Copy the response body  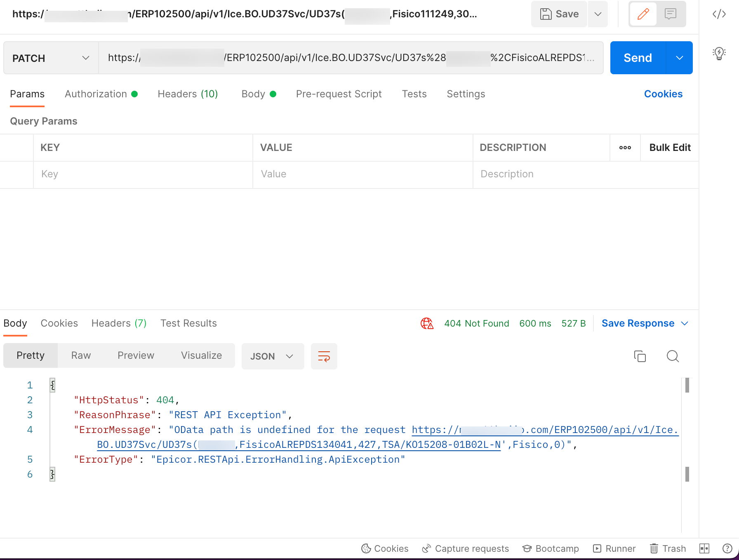click(640, 356)
